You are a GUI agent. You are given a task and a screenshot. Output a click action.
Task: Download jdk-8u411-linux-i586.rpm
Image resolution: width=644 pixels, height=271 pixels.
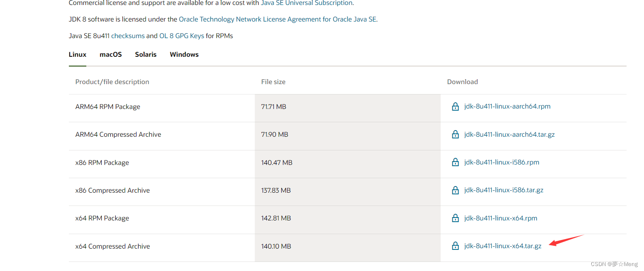(502, 162)
